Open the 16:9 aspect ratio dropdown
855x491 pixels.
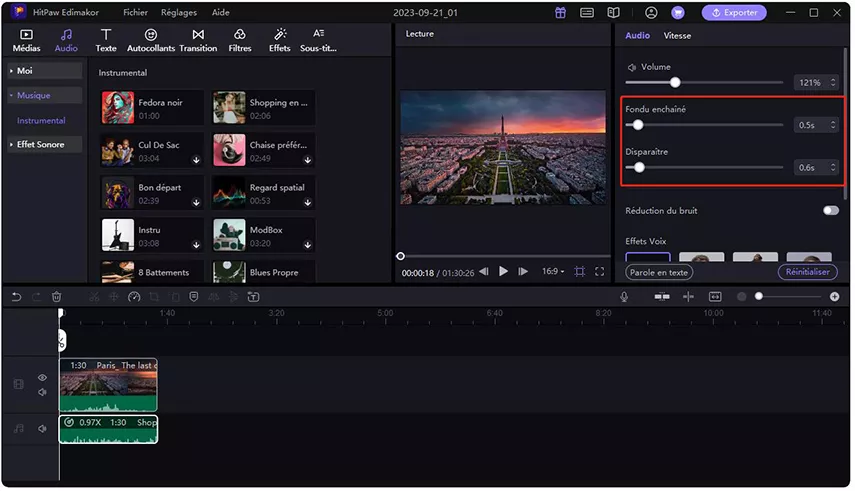553,271
